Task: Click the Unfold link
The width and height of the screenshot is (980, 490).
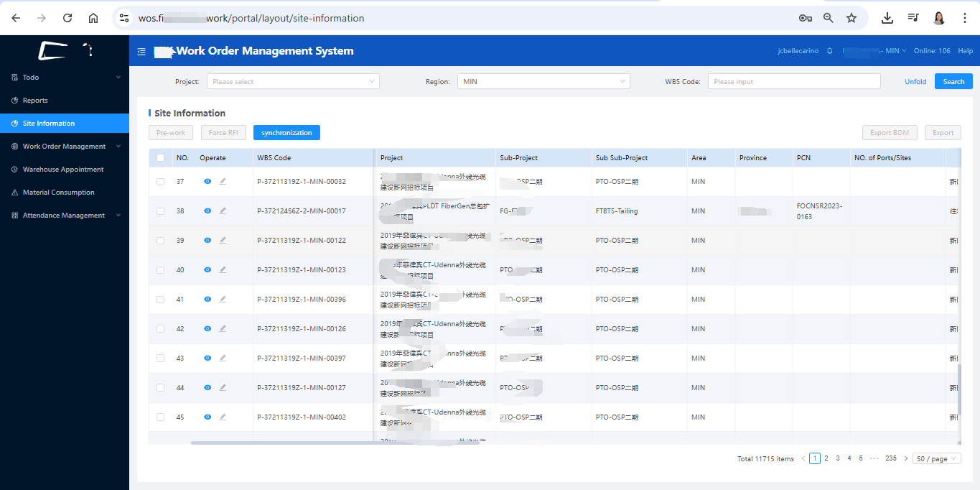Action: click(915, 82)
